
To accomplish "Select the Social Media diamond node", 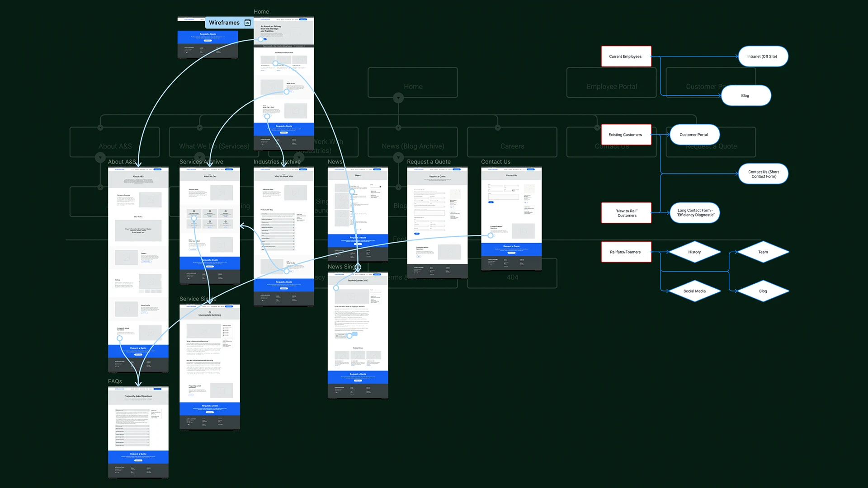I will point(694,291).
